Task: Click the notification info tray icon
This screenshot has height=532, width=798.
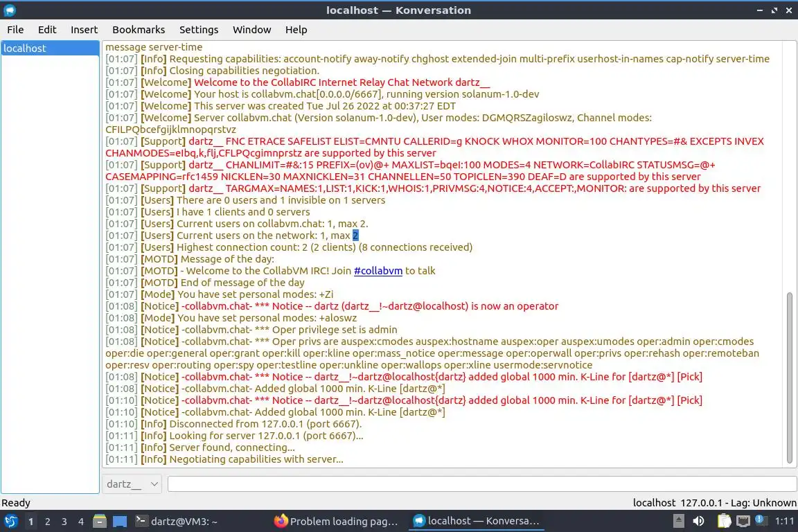Action: pos(761,520)
